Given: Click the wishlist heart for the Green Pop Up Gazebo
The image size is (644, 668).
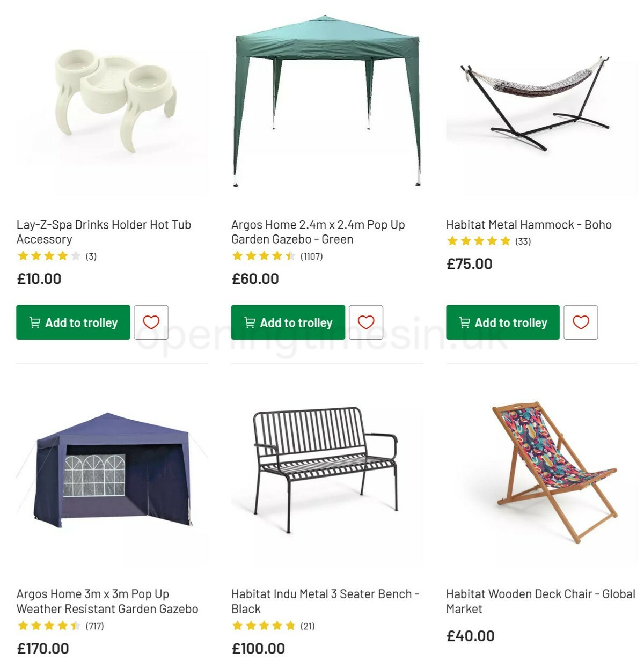Looking at the screenshot, I should tap(367, 322).
